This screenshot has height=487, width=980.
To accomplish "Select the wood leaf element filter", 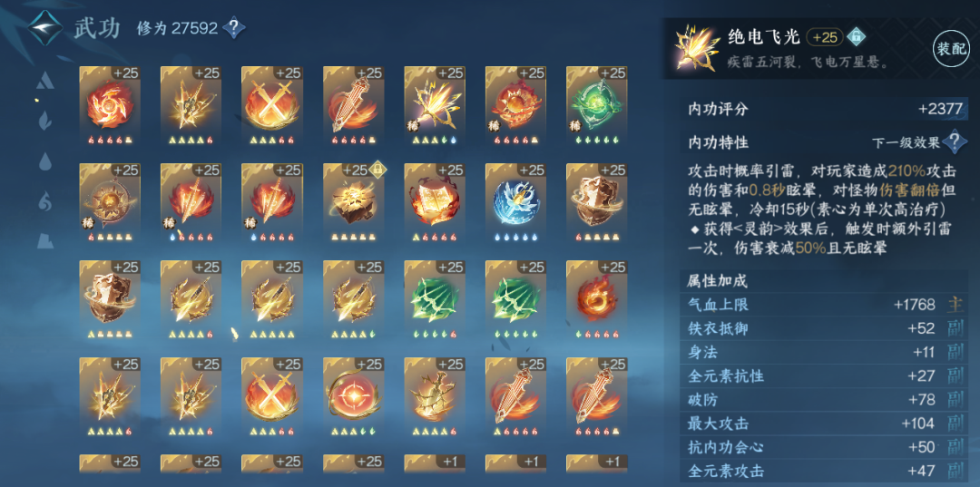I will click(x=45, y=119).
